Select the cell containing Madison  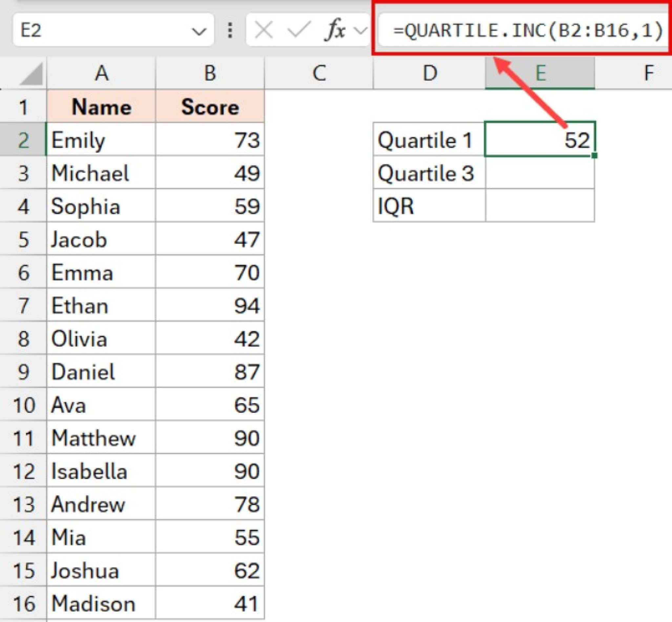coord(101,602)
